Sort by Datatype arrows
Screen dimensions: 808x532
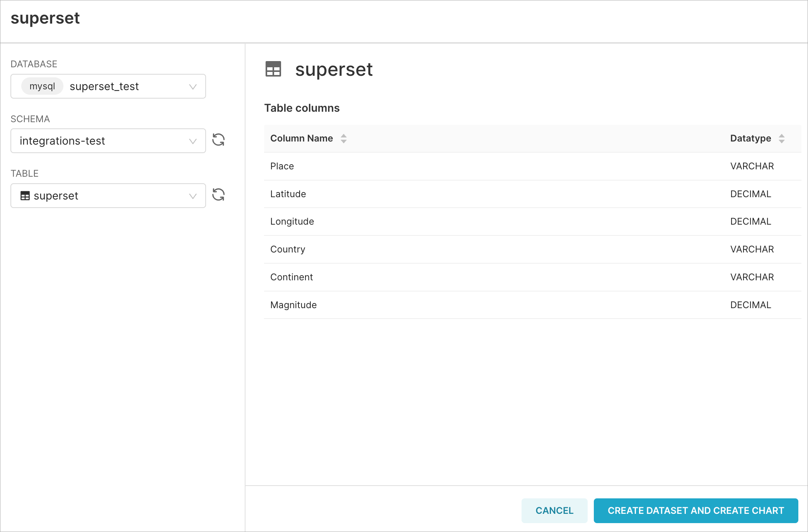coord(781,138)
